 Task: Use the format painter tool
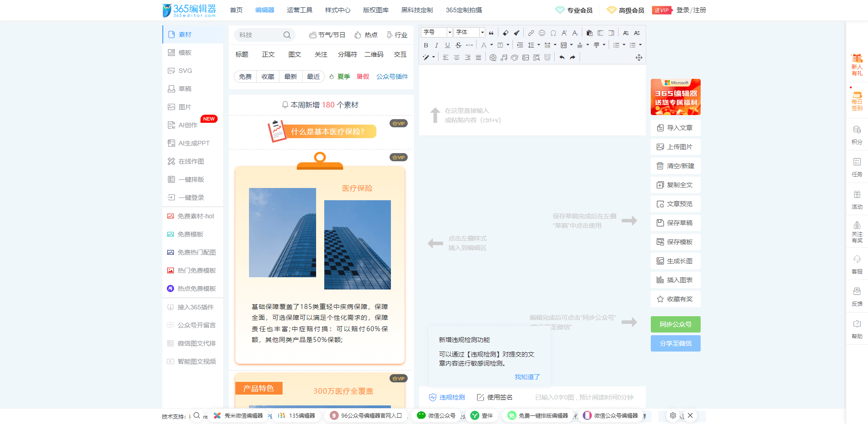click(x=517, y=32)
